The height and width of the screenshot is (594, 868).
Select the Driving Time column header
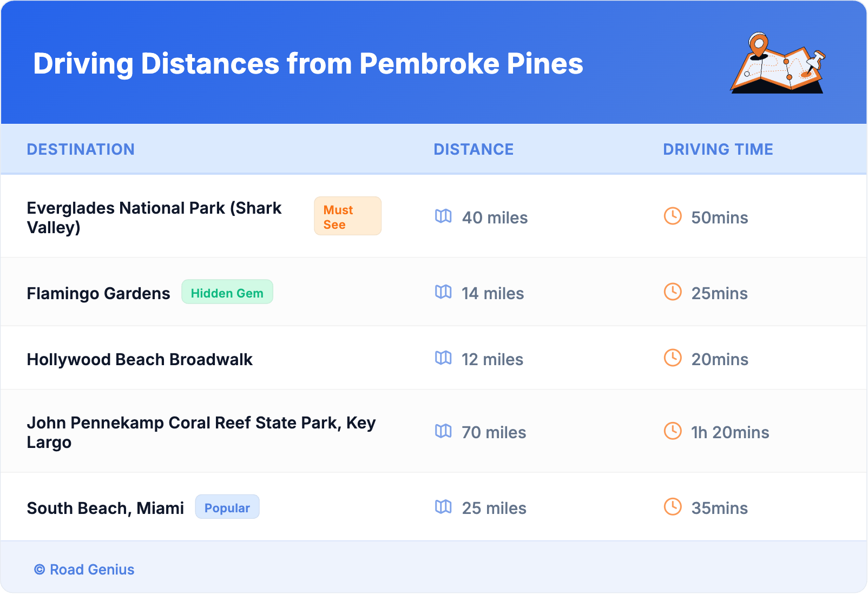pos(718,149)
